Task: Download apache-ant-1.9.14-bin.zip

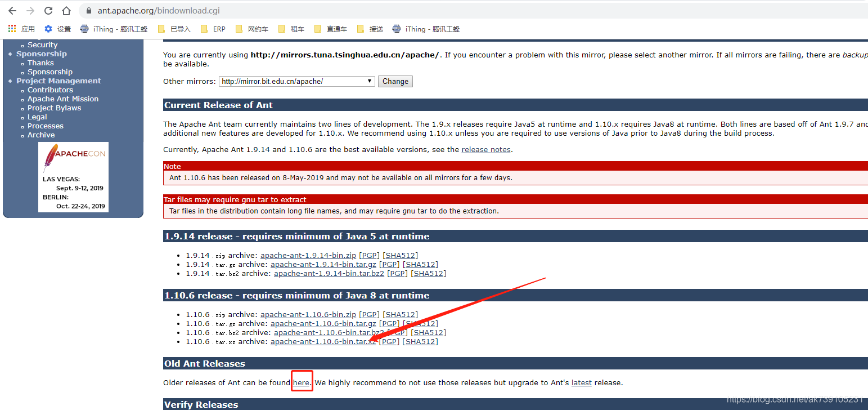Action: (308, 256)
